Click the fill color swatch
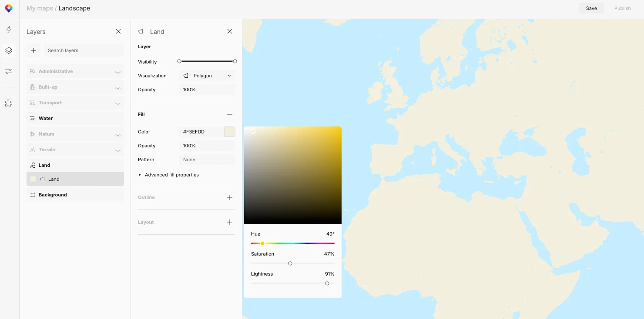This screenshot has width=644, height=319. pos(230,132)
